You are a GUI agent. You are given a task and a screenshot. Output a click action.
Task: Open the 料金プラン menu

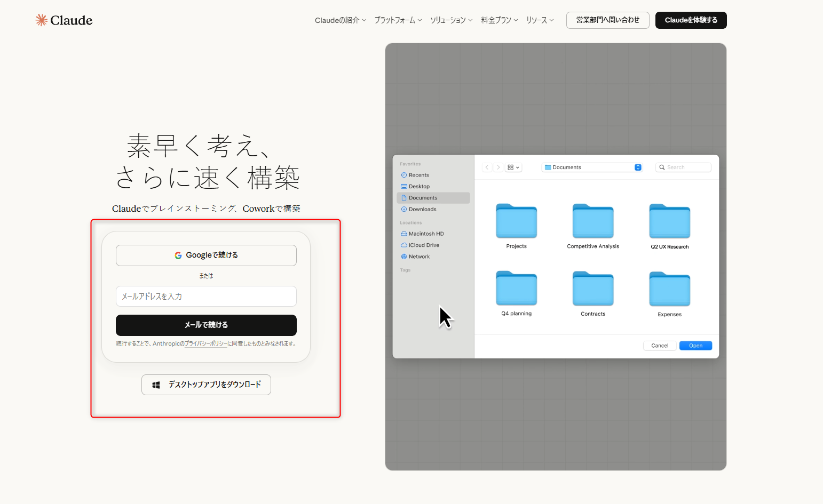tap(499, 20)
